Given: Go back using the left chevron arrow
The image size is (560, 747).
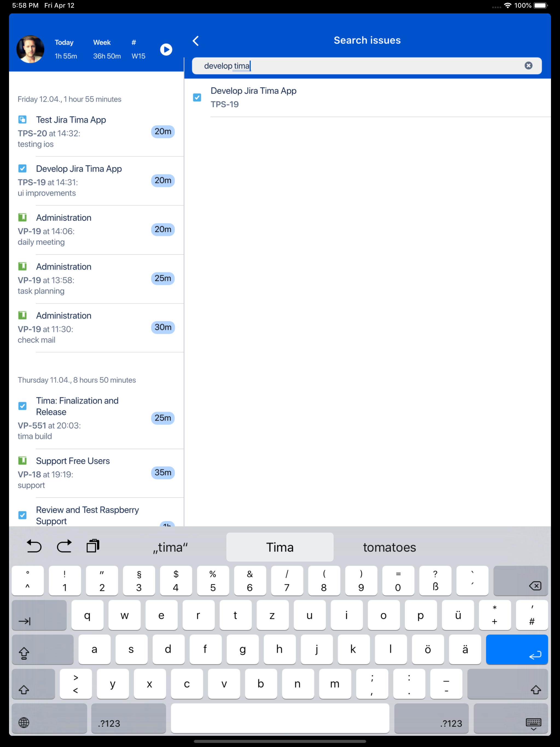Looking at the screenshot, I should point(196,40).
